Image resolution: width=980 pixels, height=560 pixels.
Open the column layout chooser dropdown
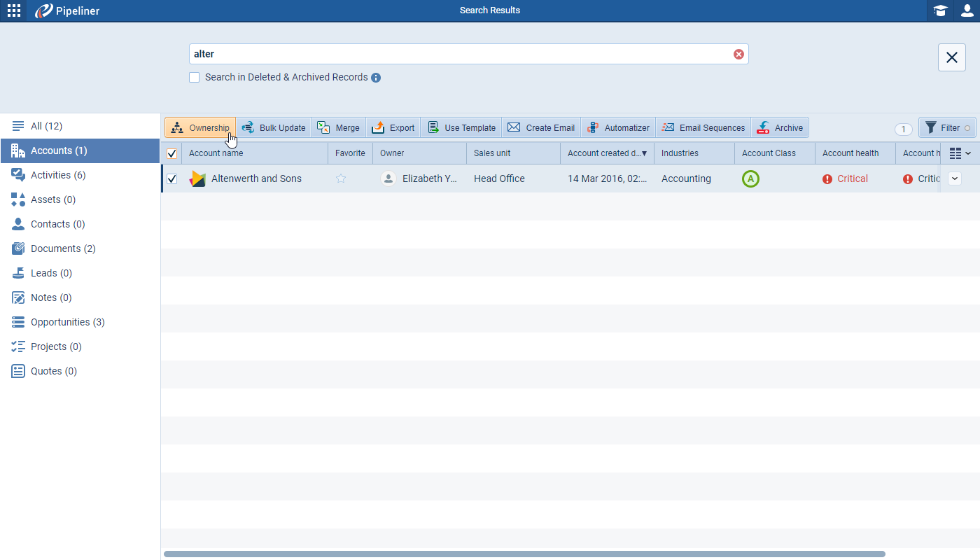pyautogui.click(x=960, y=153)
